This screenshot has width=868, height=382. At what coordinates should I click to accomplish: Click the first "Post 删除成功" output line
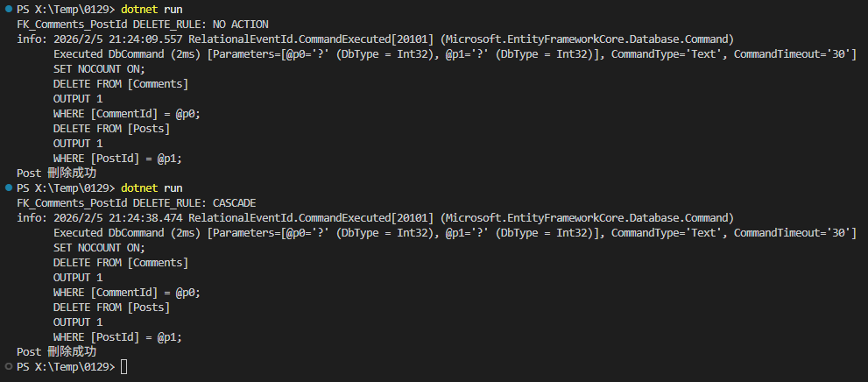click(x=56, y=173)
